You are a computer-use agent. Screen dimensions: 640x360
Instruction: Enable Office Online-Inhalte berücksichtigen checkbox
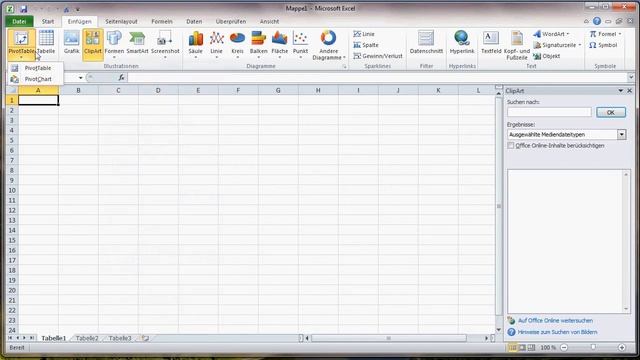511,145
